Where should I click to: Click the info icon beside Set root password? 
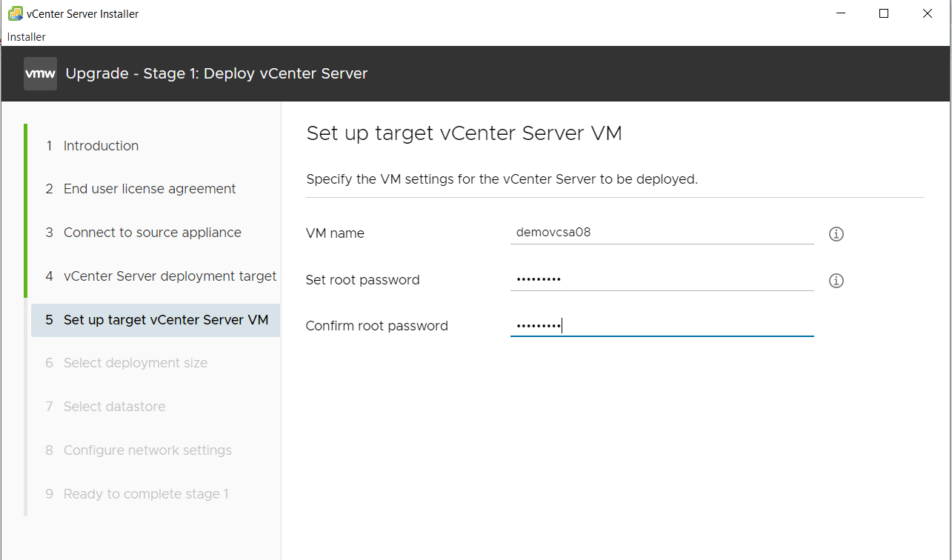836,281
